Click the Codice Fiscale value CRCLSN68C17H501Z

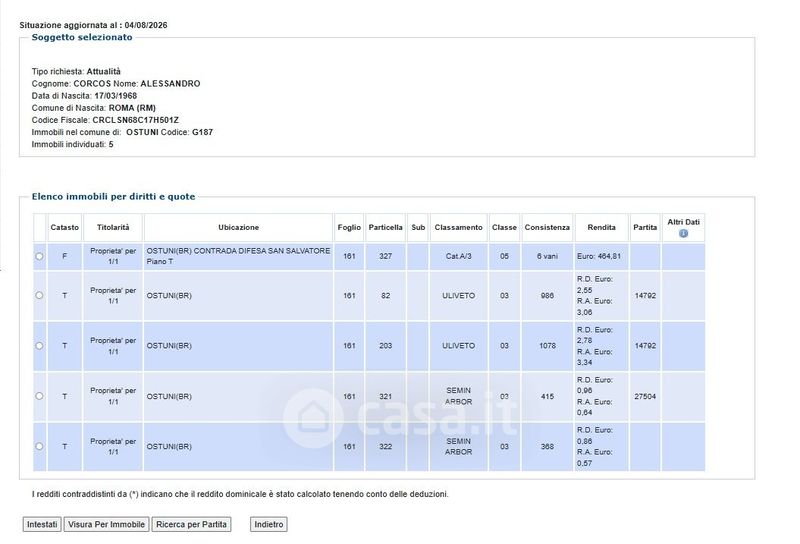click(x=135, y=120)
